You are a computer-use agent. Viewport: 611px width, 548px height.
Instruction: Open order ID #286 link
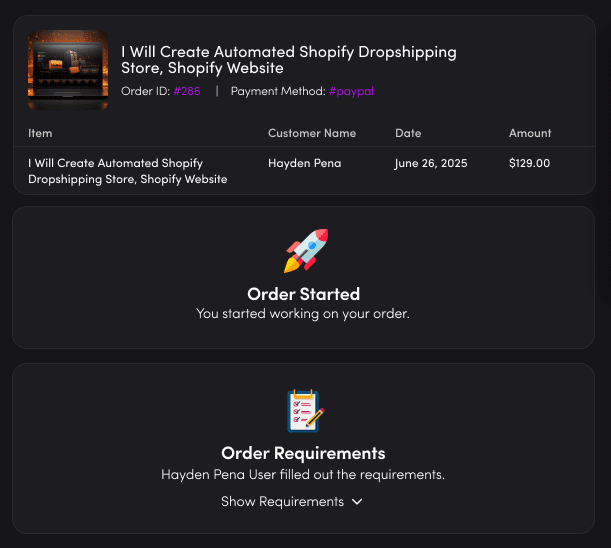(186, 91)
